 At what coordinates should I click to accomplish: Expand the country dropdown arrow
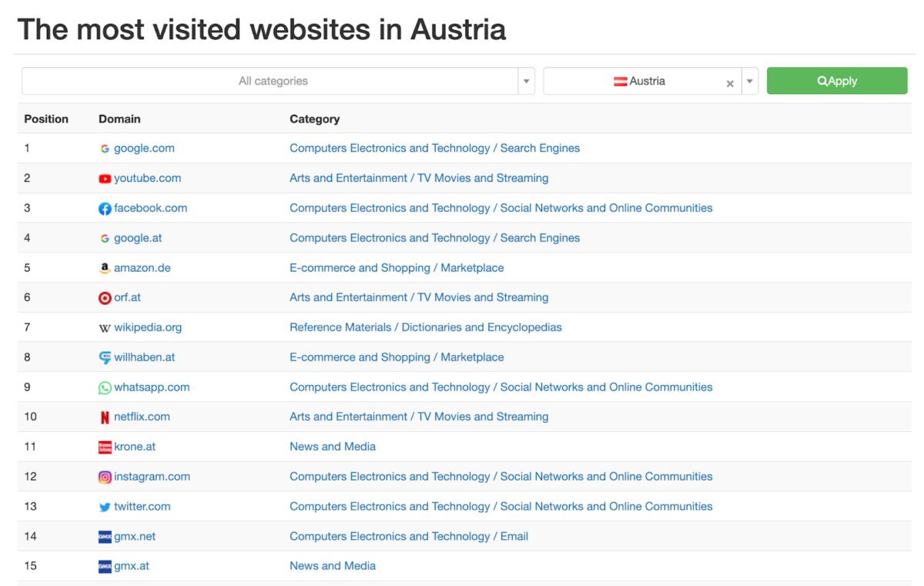point(751,82)
